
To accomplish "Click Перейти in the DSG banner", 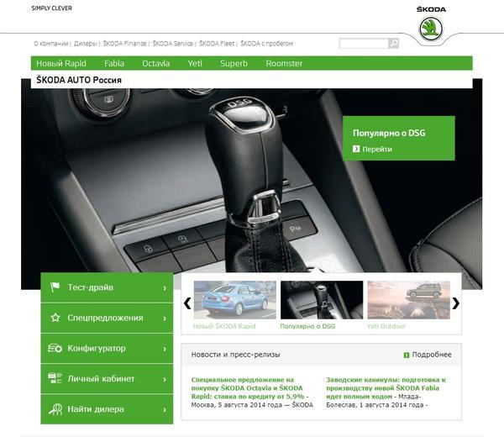I will click(377, 150).
